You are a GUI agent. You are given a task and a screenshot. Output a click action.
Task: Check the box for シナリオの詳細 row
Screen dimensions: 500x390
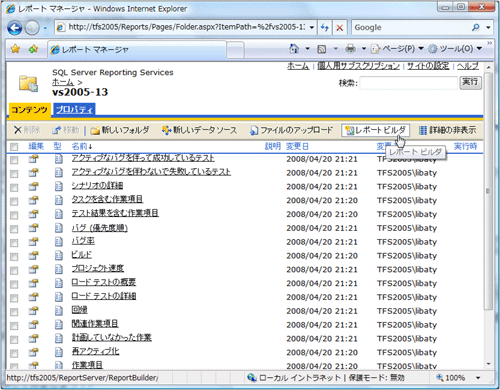(x=14, y=188)
